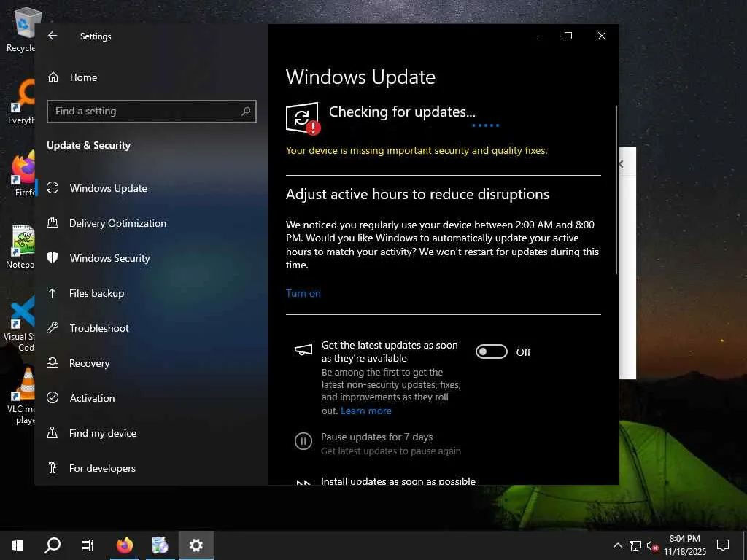Screen dimensions: 747x560
Task: Click the For developers tools icon
Action: [x=53, y=467]
